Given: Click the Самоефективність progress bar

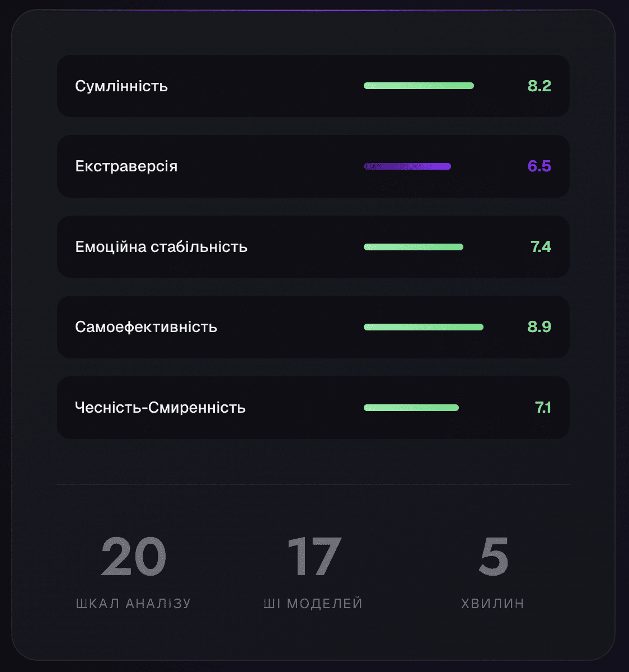Looking at the screenshot, I should coord(423,327).
